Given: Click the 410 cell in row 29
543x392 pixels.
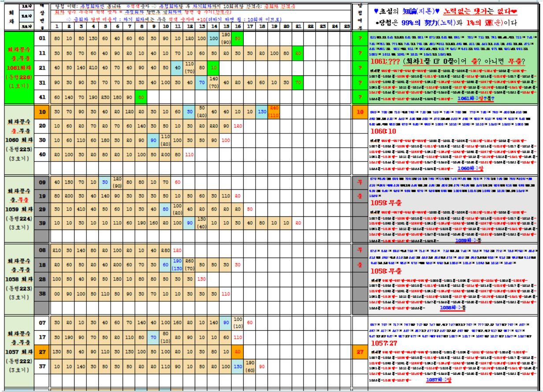Looking at the screenshot, I should 81,209.
